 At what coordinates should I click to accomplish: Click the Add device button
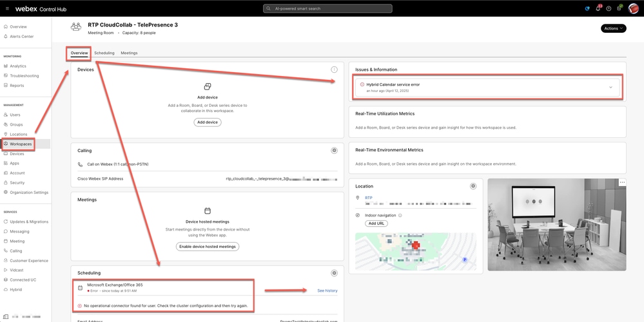click(x=208, y=122)
